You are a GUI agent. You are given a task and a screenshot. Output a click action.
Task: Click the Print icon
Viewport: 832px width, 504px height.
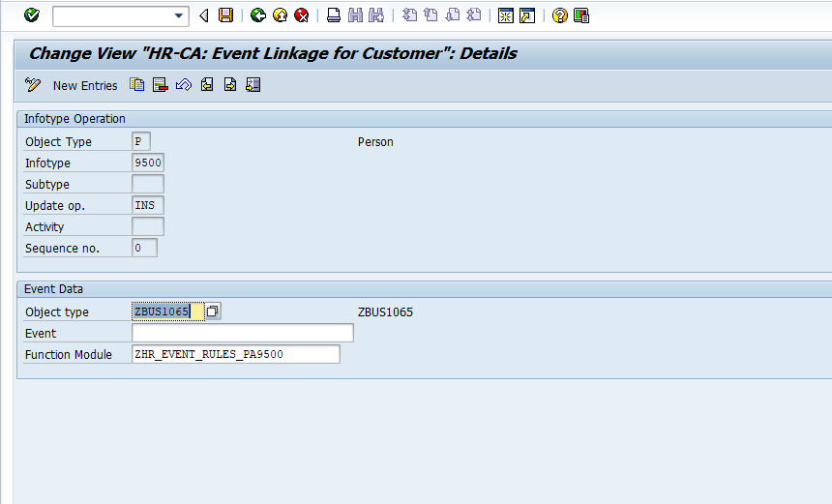coord(333,15)
